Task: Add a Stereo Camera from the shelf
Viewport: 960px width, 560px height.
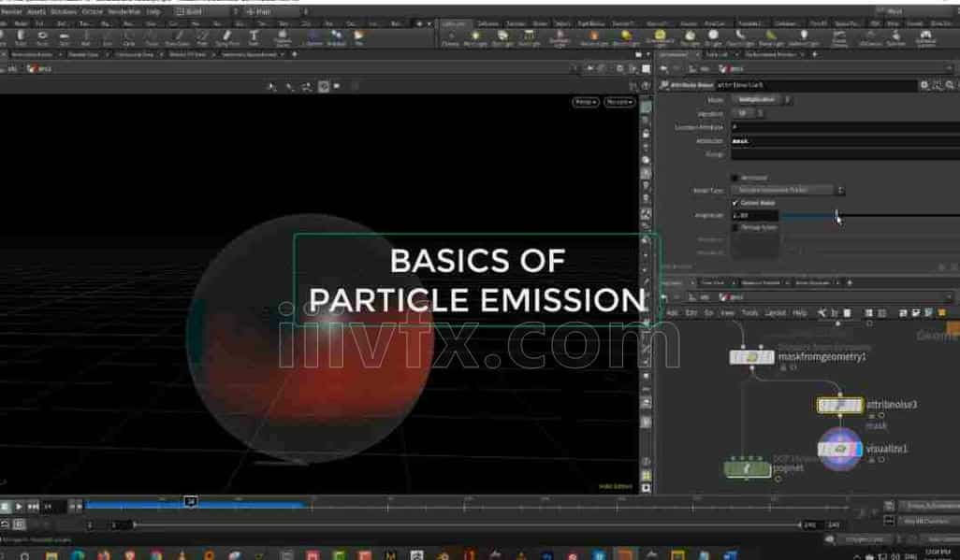Action: click(839, 38)
